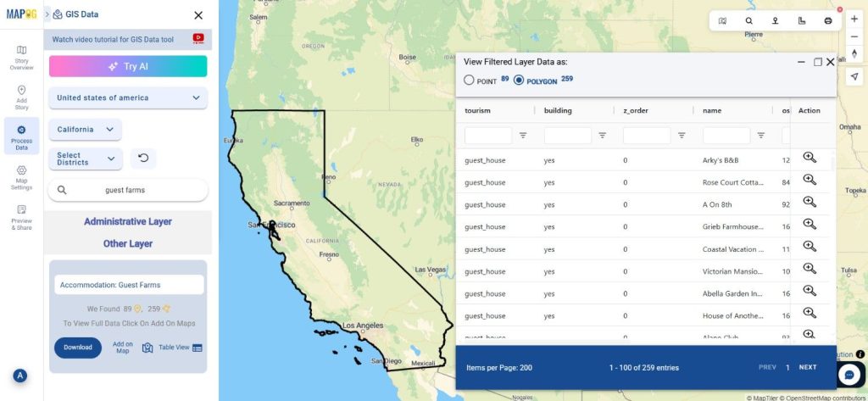Expand the California state dropdown

tap(86, 130)
